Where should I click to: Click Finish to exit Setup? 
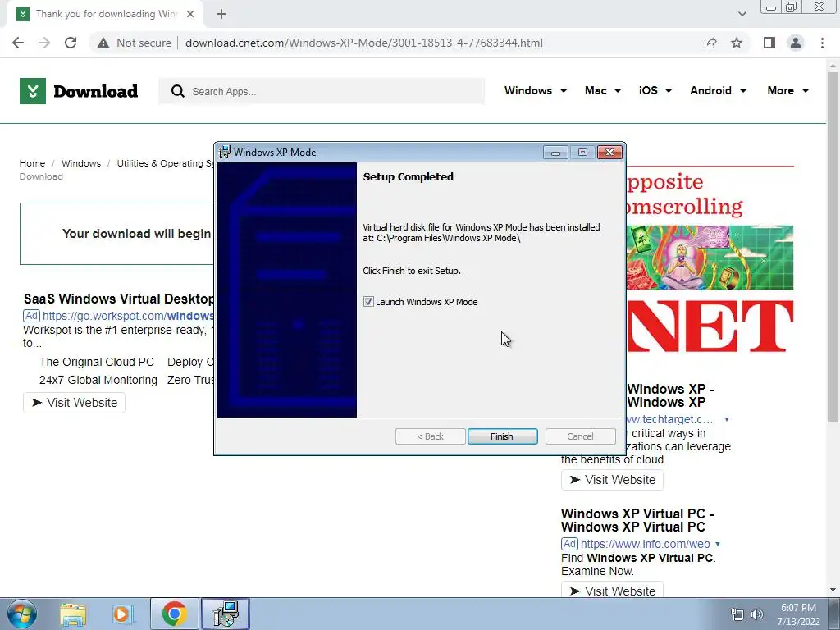[x=502, y=436]
